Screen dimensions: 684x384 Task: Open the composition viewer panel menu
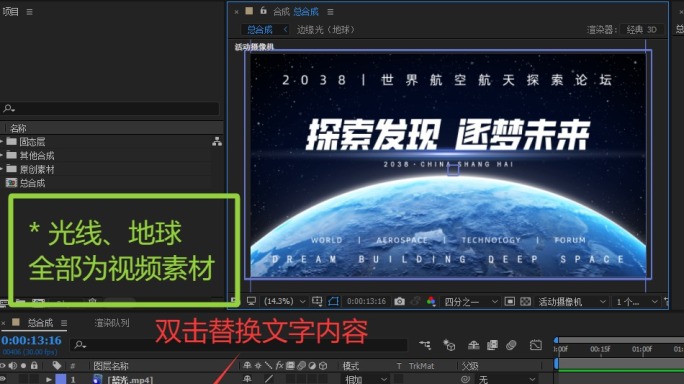(x=330, y=12)
